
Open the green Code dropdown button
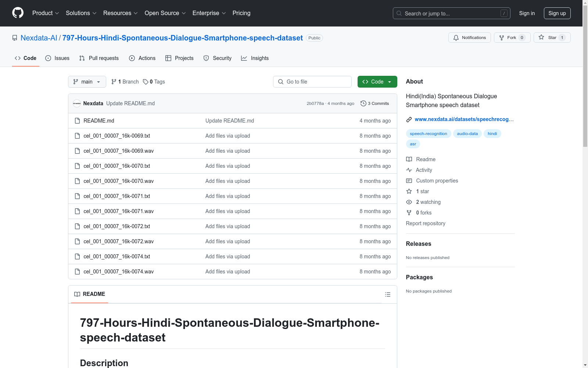click(x=377, y=82)
